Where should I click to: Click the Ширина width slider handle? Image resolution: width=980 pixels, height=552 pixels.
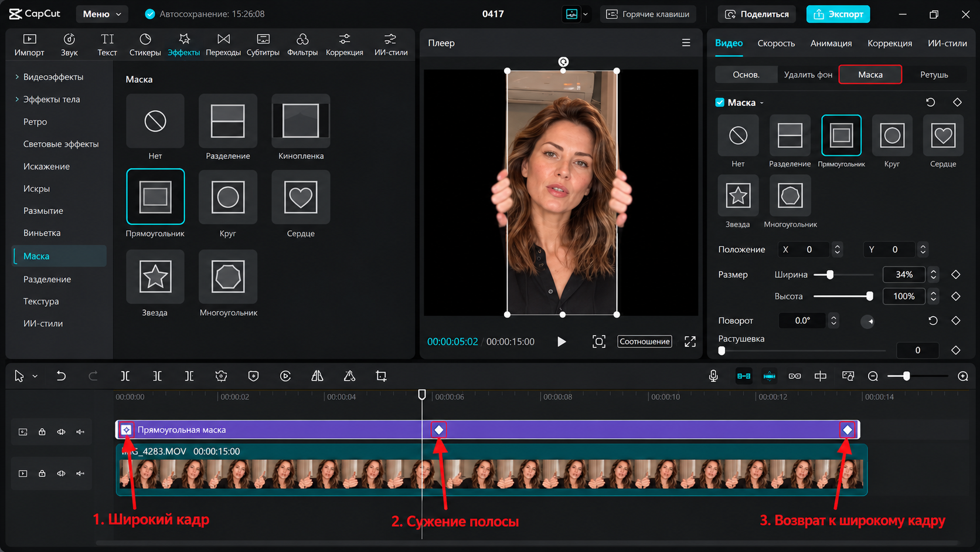tap(830, 275)
